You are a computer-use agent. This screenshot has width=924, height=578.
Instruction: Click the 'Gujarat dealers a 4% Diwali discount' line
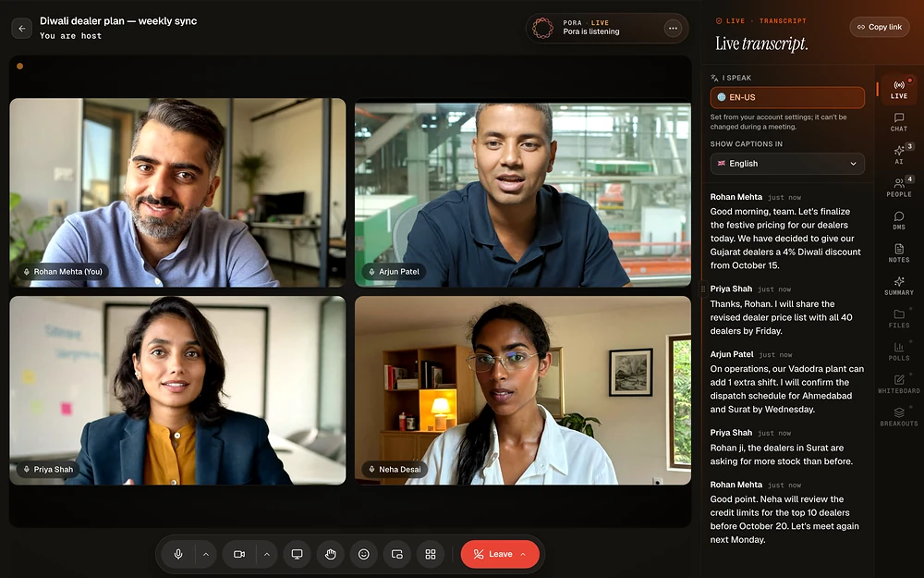point(785,252)
